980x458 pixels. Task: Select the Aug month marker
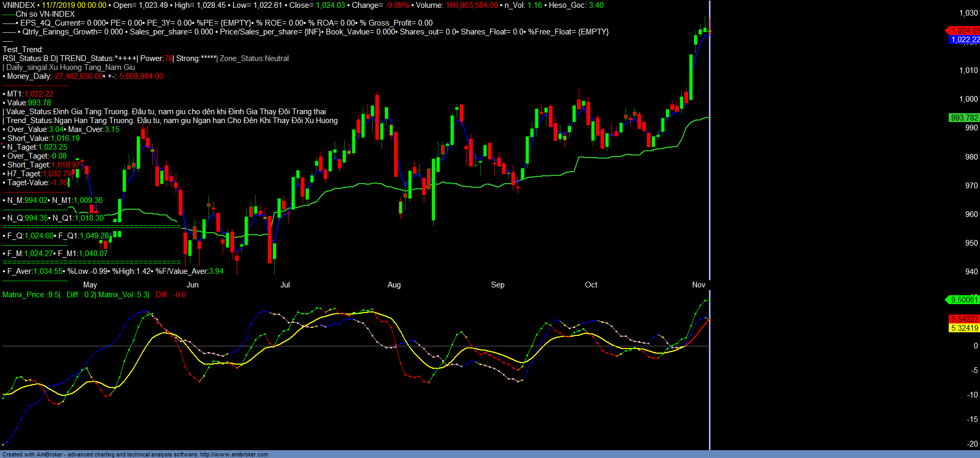pyautogui.click(x=394, y=285)
